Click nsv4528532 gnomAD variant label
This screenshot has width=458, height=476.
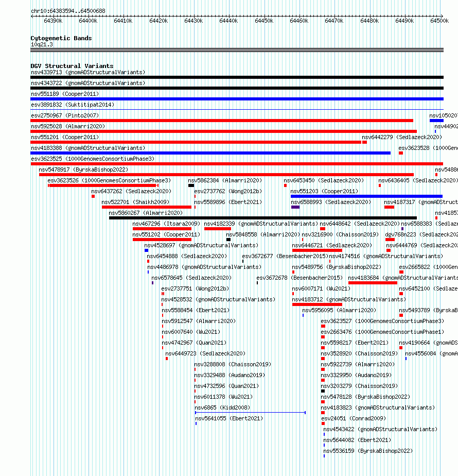point(218,300)
